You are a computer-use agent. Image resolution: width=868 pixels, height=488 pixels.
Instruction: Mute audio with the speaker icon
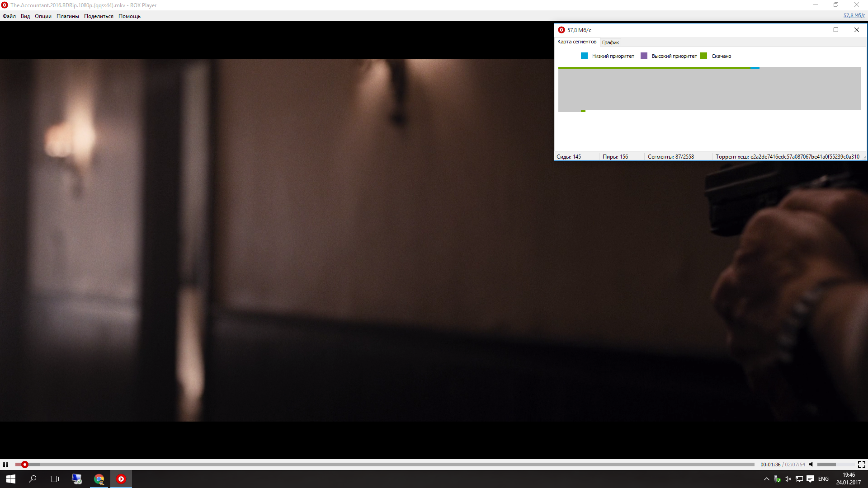click(811, 465)
